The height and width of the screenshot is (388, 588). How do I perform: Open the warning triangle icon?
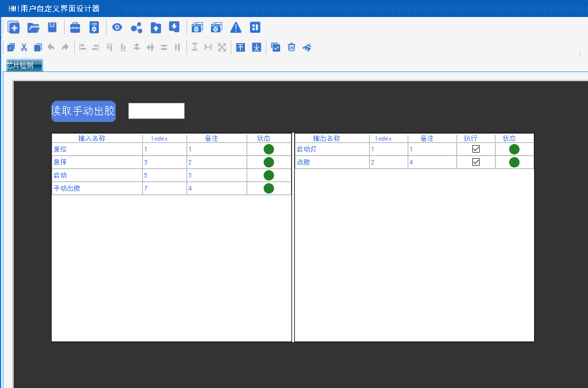pos(236,27)
